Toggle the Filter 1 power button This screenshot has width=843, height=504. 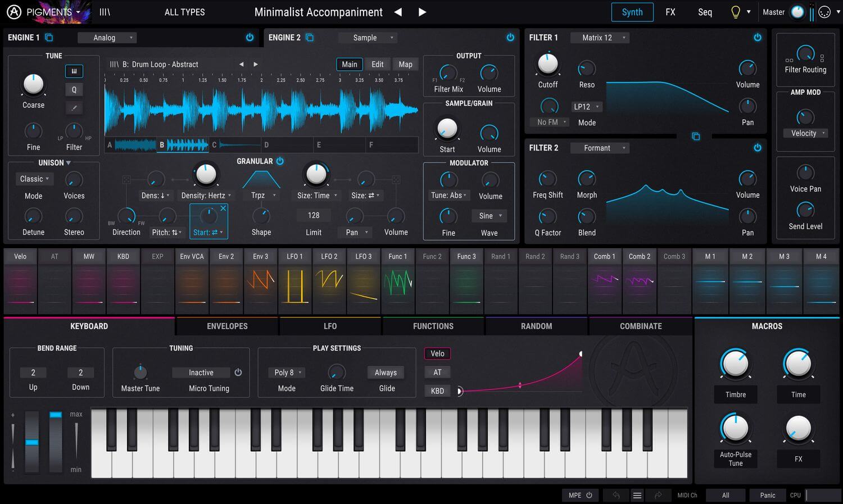(x=758, y=38)
